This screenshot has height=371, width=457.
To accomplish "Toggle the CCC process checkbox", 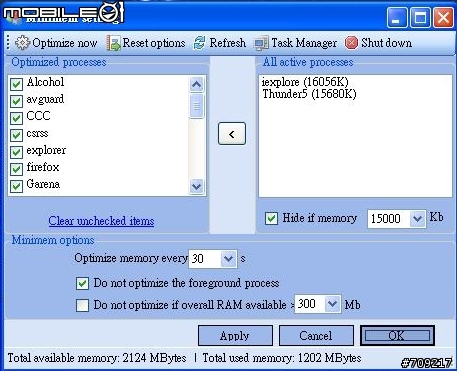I will 16,118.
